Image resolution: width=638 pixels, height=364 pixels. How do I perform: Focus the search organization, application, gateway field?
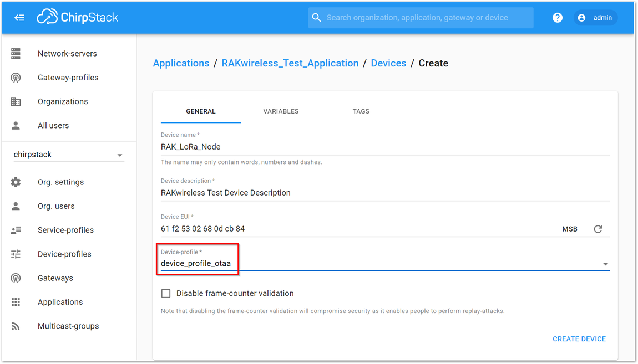coord(421,18)
